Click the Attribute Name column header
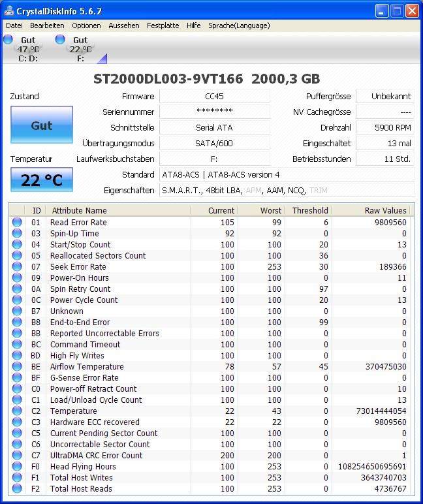 click(x=118, y=210)
